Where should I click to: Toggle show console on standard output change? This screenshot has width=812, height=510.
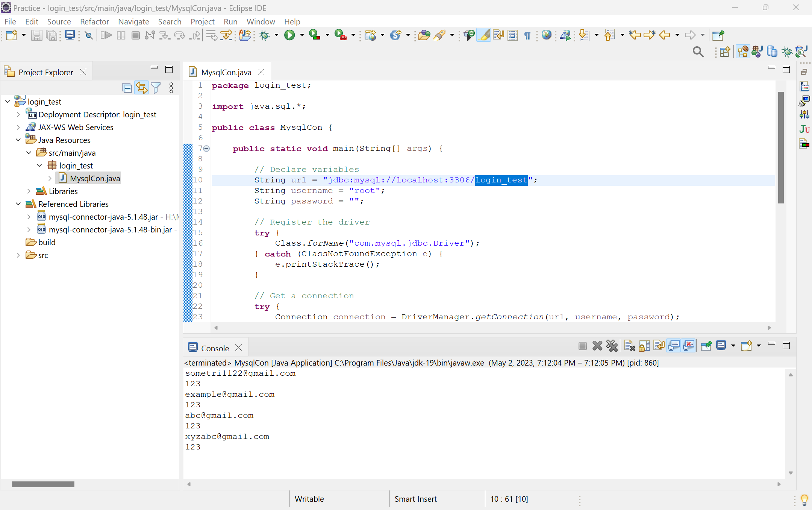coord(674,346)
